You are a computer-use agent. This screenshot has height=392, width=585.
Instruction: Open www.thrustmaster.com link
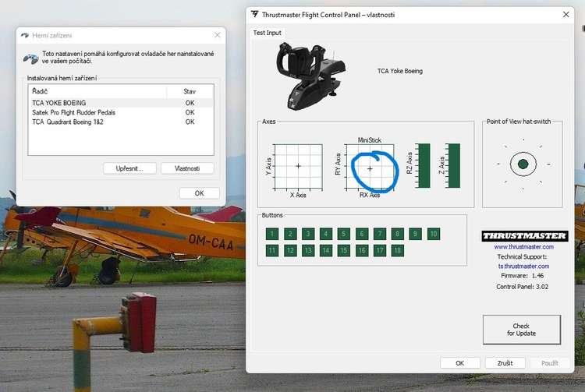[x=524, y=247]
